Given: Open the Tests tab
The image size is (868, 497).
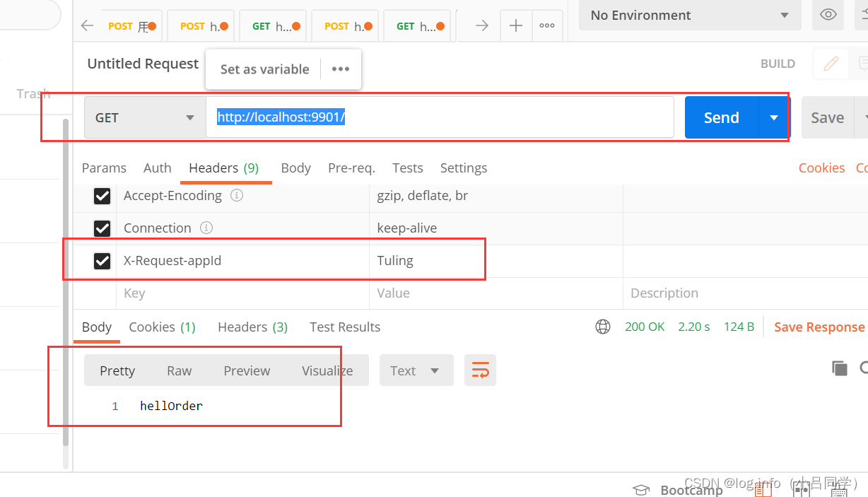Looking at the screenshot, I should tap(408, 168).
